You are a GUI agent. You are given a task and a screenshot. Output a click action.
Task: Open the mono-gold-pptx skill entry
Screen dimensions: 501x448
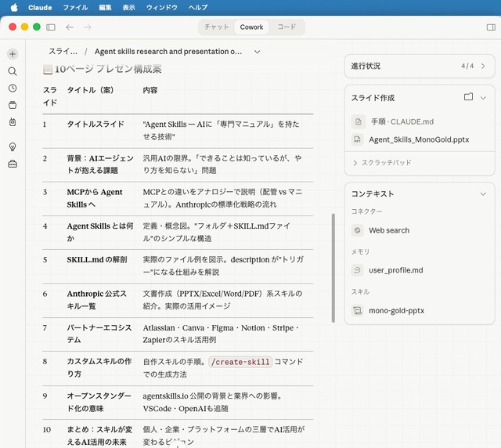point(397,310)
